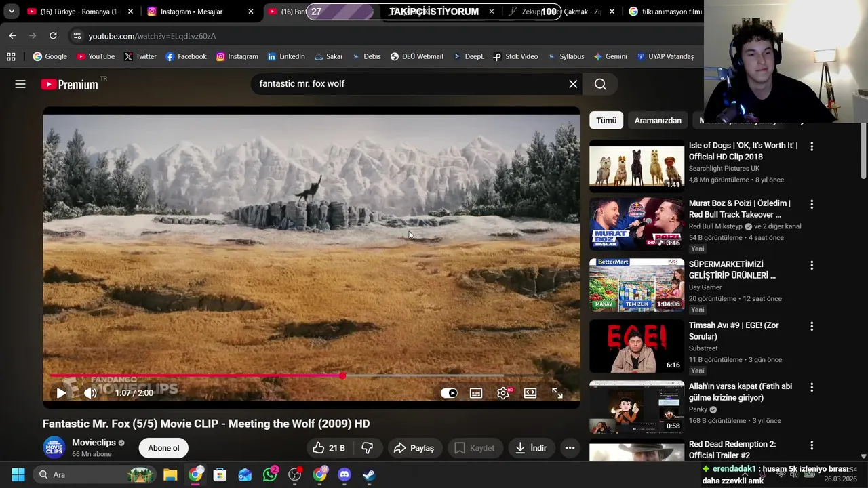Open options for SÜPERMARKETİMİZİ video

(812, 265)
